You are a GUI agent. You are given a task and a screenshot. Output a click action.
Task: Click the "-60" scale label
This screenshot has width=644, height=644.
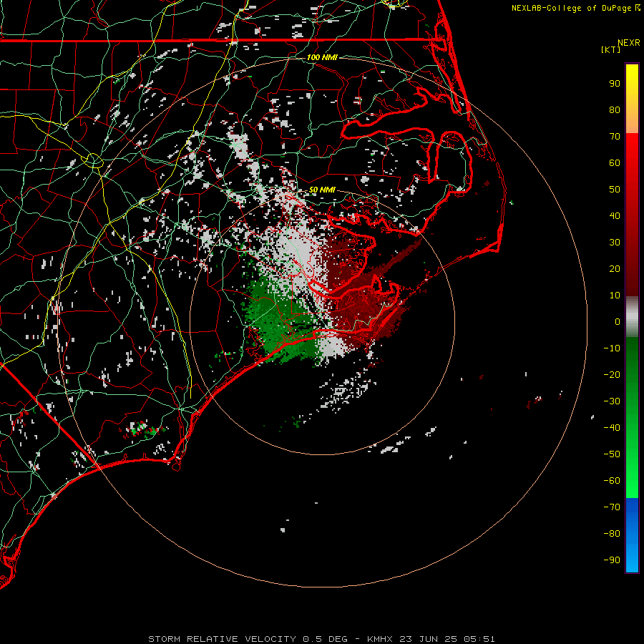[x=612, y=481]
